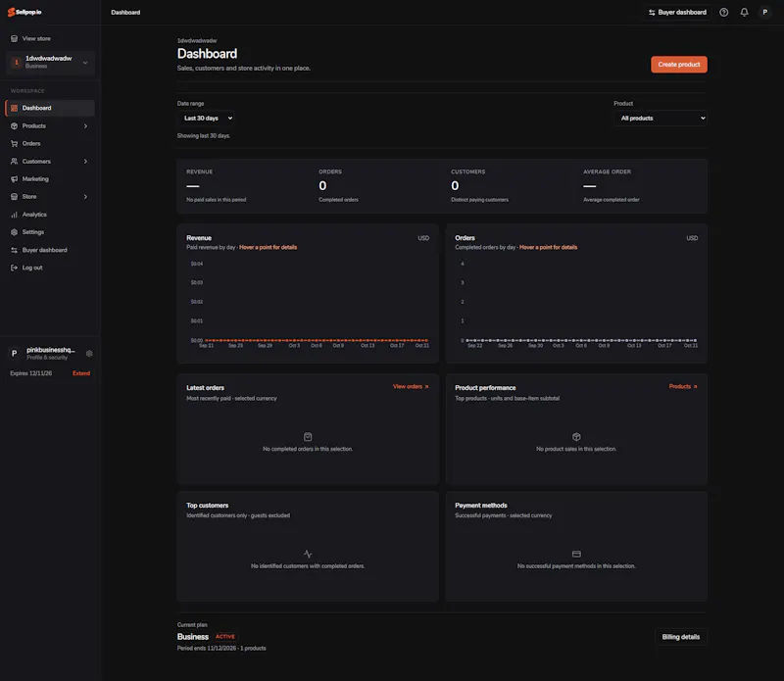Image resolution: width=784 pixels, height=681 pixels.
Task: Open Analytics in the sidebar
Action: coord(50,215)
